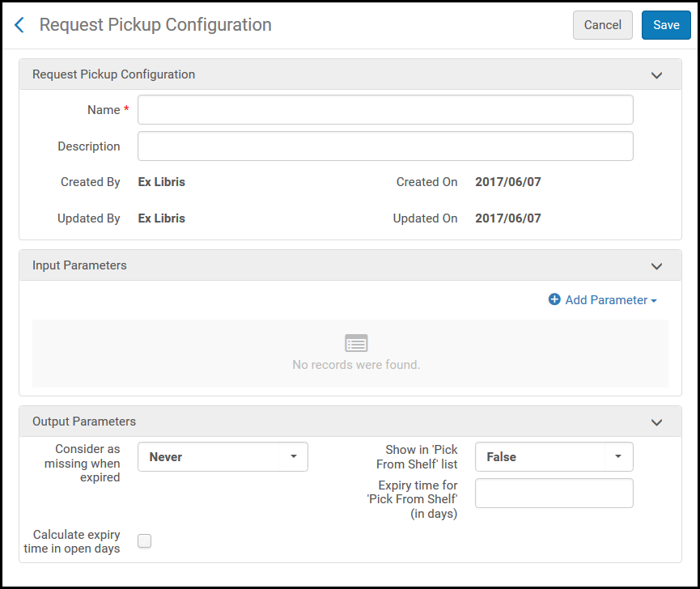Open the 'Consider as missing when expired' dropdown

[223, 457]
